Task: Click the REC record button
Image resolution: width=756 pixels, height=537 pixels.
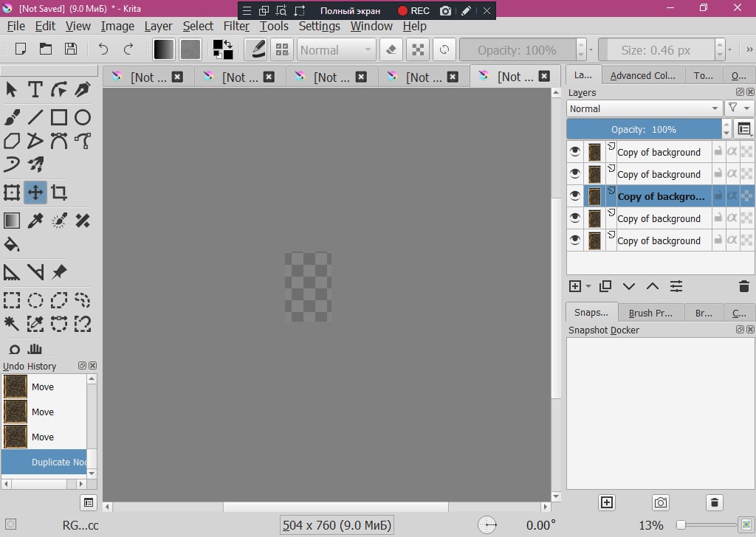Action: point(413,10)
